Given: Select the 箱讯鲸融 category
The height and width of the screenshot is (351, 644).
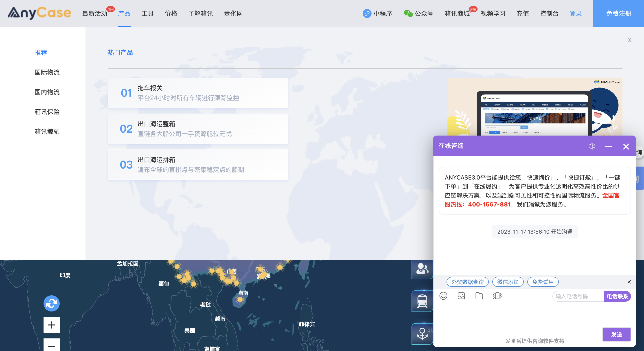Looking at the screenshot, I should tap(47, 132).
